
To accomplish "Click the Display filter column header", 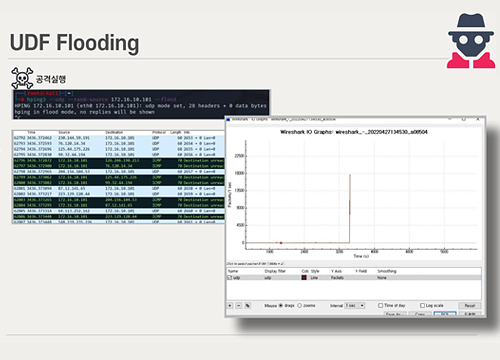I will pyautogui.click(x=275, y=271).
